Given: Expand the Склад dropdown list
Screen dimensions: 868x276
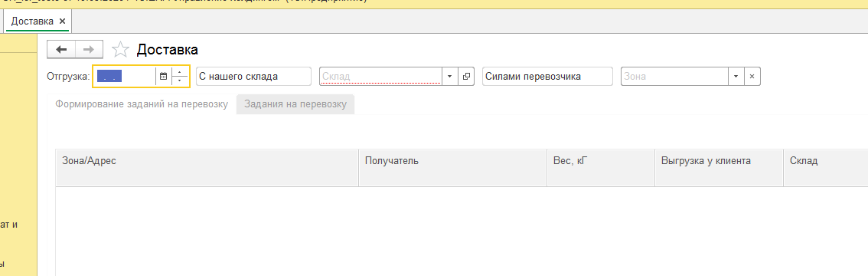Looking at the screenshot, I should [x=449, y=77].
